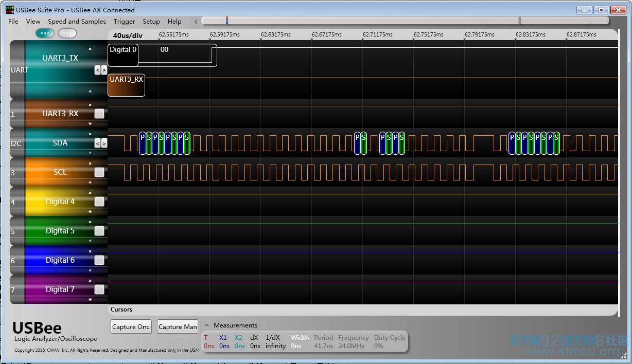Click the + icon on Digital 5

pos(90,241)
